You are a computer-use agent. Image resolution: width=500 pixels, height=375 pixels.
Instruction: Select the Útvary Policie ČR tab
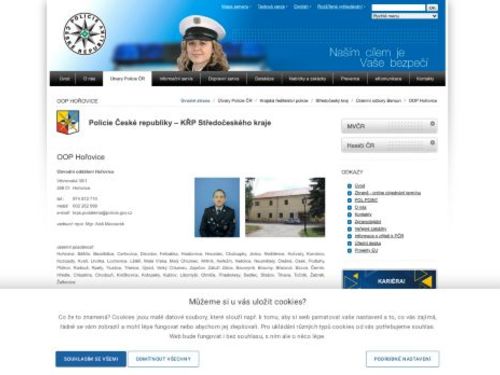[127, 79]
